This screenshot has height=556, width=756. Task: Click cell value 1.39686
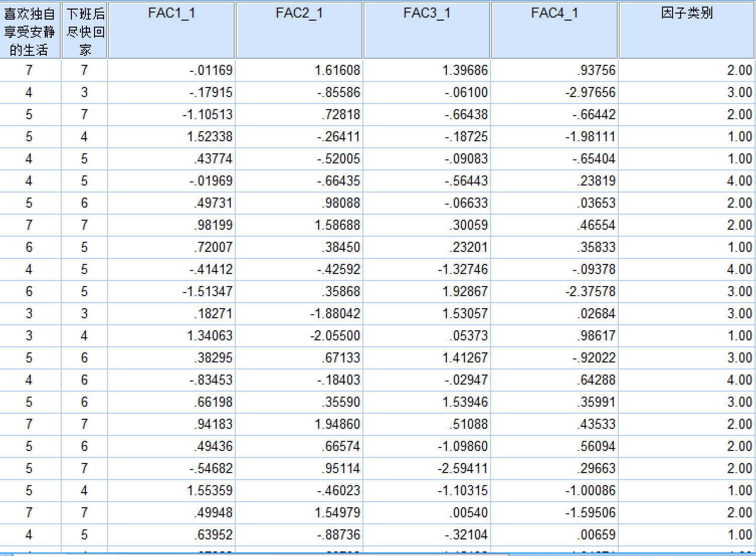pos(465,70)
